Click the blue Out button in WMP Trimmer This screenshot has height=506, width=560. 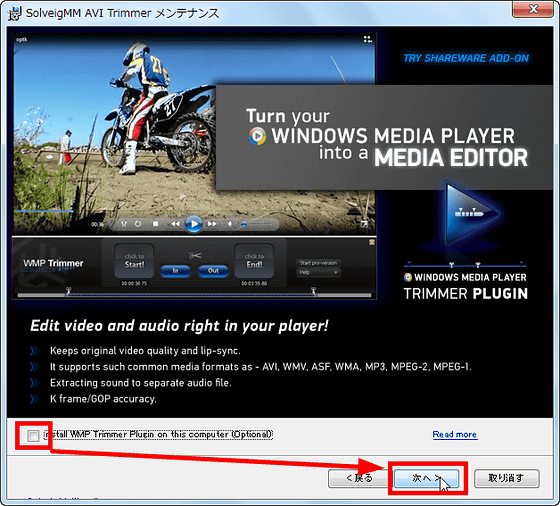click(x=213, y=271)
